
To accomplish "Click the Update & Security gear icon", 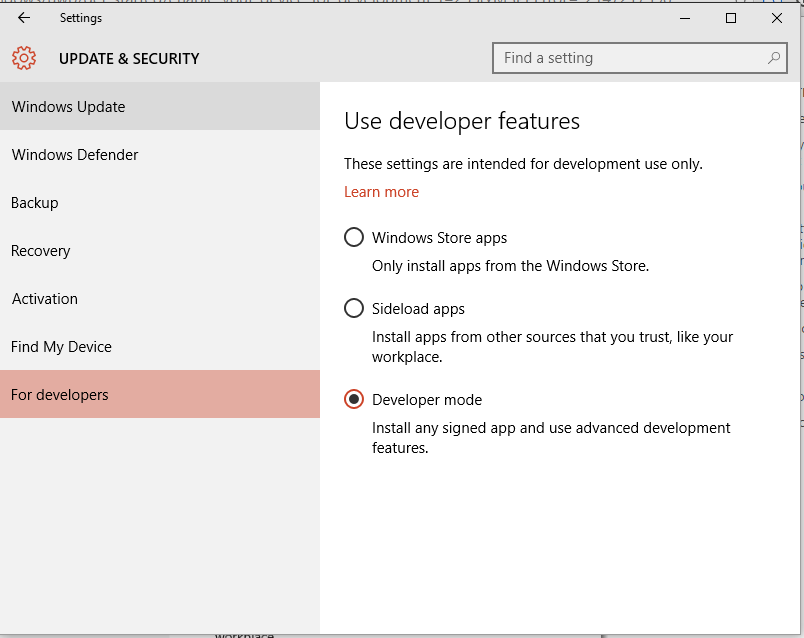I will [x=24, y=58].
